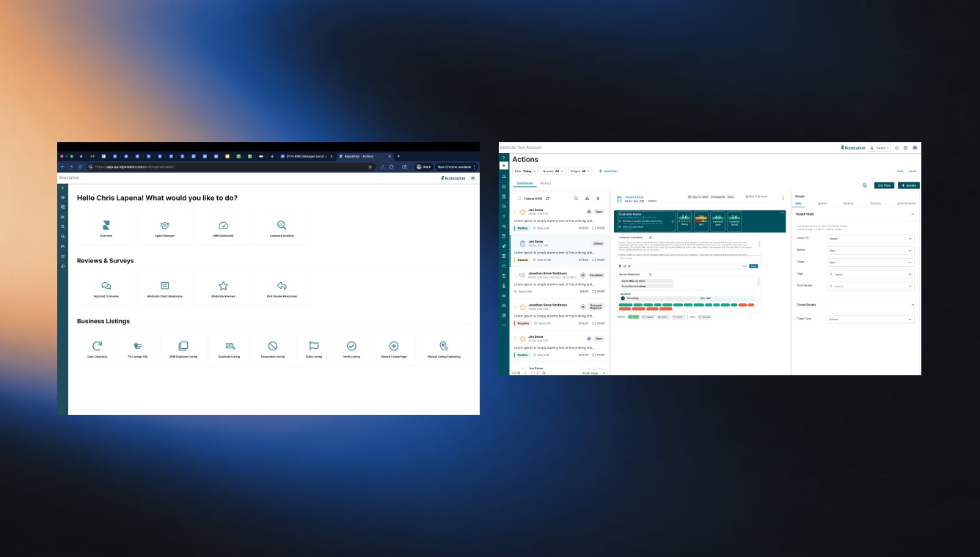
Task: Click the Tags search field
Action: pyautogui.click(x=871, y=274)
